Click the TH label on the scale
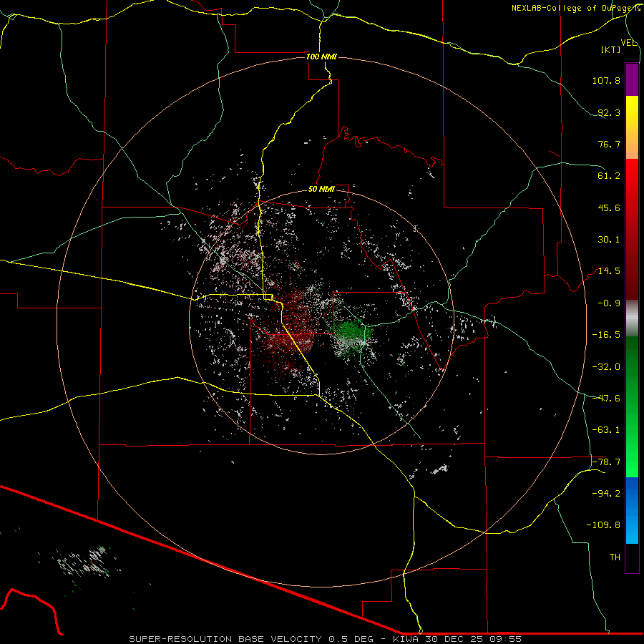The height and width of the screenshot is (644, 644). tap(615, 557)
